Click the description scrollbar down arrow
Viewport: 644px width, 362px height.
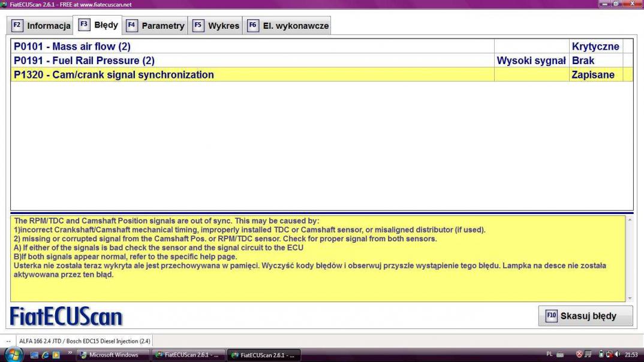coord(630,298)
